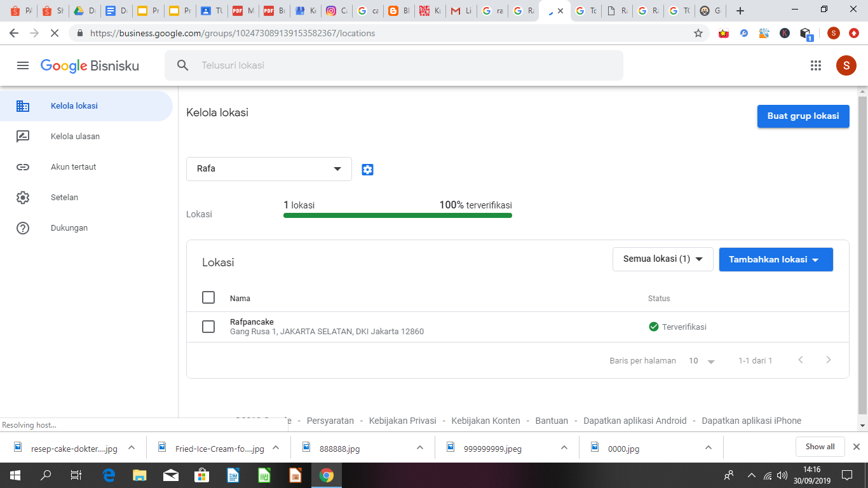This screenshot has width=868, height=488.
Task: Expand options for resep-cake-dokter download
Action: click(132, 447)
